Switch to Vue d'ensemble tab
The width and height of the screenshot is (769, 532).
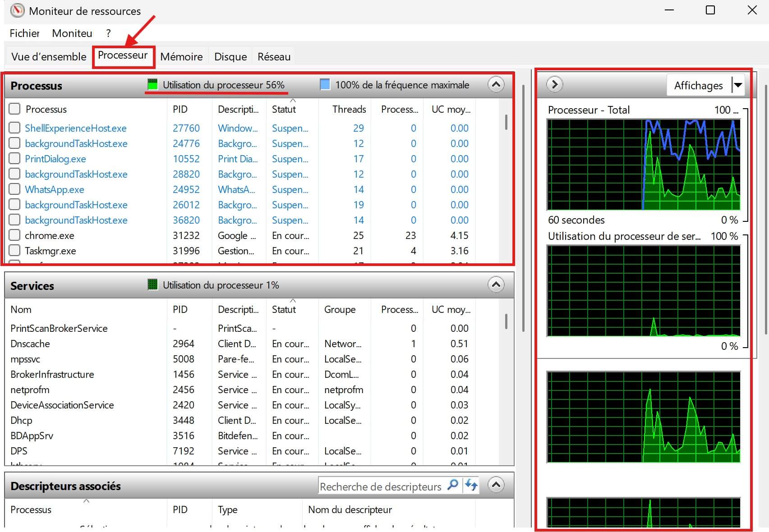(49, 57)
